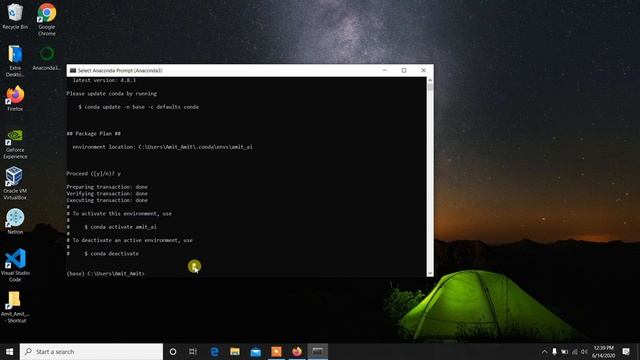Check the battery status tray icon

pos(564,351)
